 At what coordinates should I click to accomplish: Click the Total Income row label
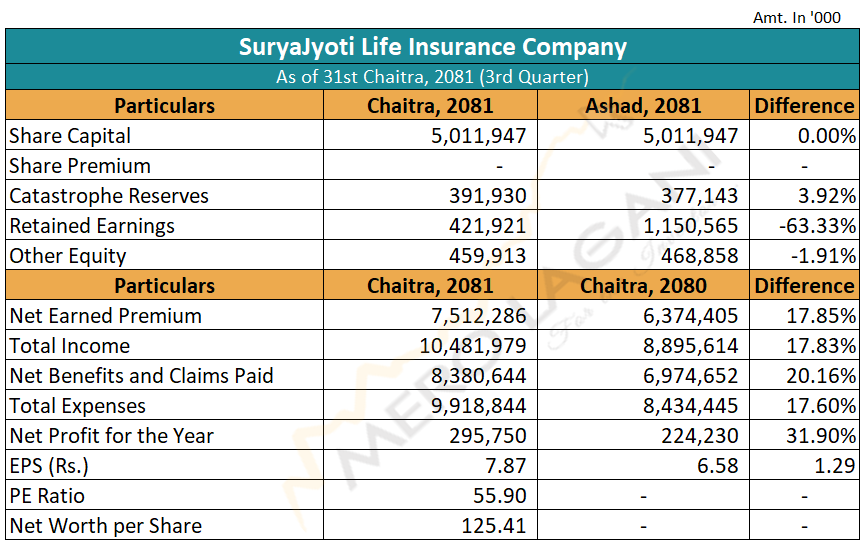pyautogui.click(x=70, y=346)
